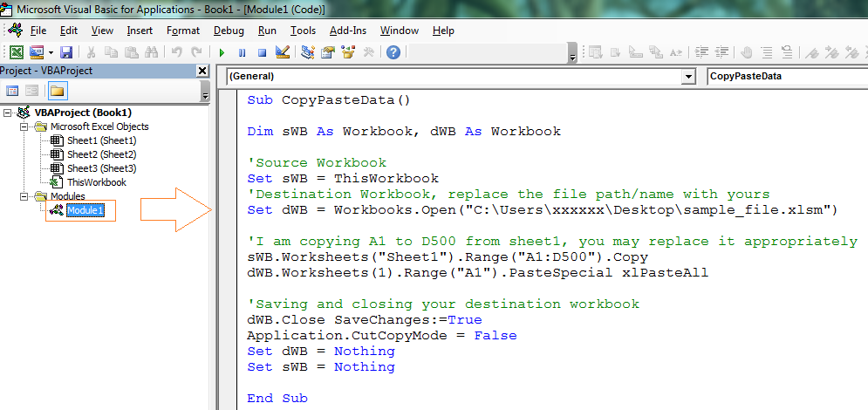Click View Code icon in Project panel
This screenshot has height=410, width=868.
coord(12,91)
